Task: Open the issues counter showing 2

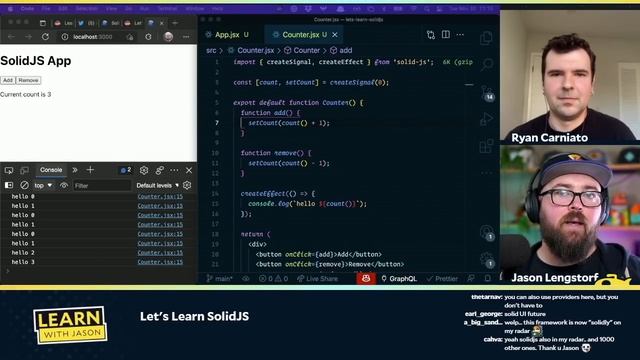Action: (x=126, y=170)
